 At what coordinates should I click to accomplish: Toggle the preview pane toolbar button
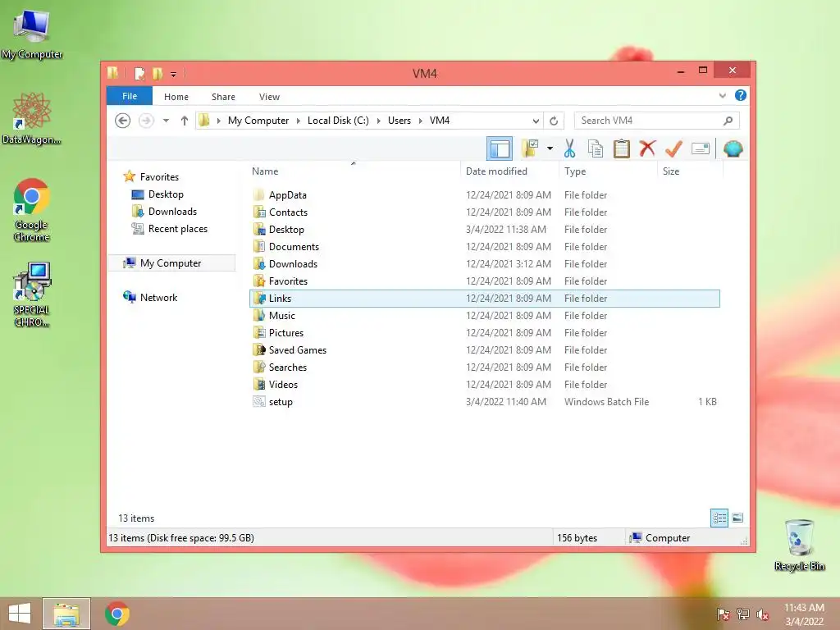coord(500,148)
